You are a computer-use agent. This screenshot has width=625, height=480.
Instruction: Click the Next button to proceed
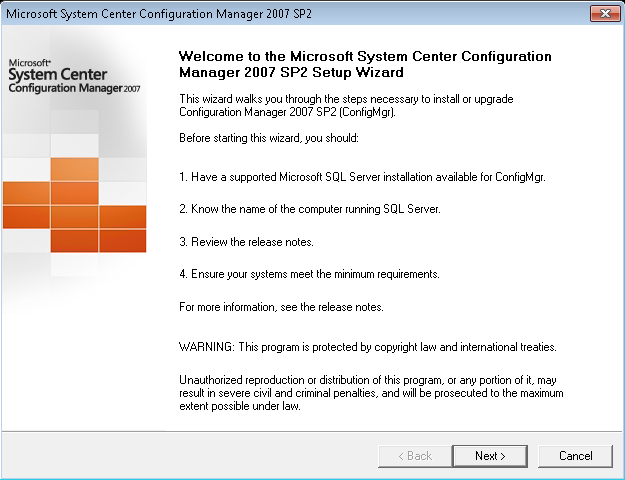click(x=490, y=456)
